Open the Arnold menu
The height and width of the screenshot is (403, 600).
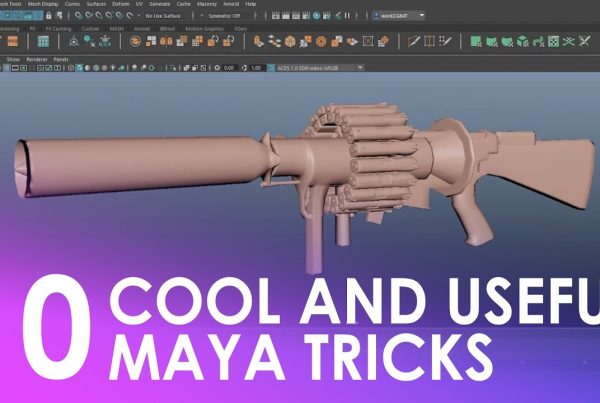231,4
